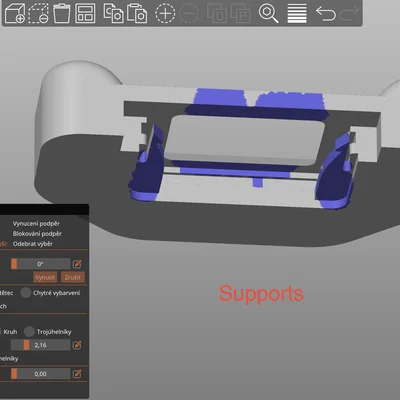The height and width of the screenshot is (400, 400).
Task: Click the Add object cube icon
Action: pos(15,13)
